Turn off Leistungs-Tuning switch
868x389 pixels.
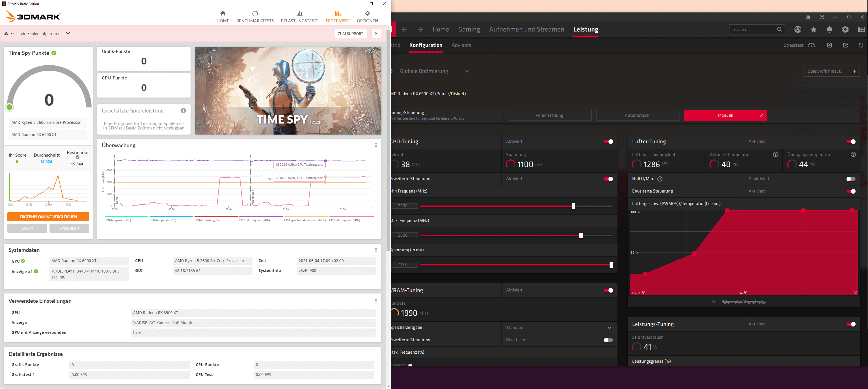(850, 324)
